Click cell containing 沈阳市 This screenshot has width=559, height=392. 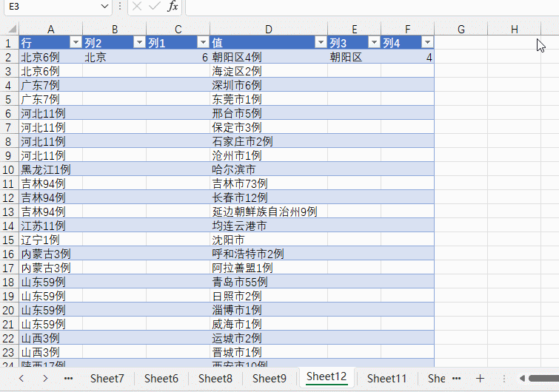point(269,240)
